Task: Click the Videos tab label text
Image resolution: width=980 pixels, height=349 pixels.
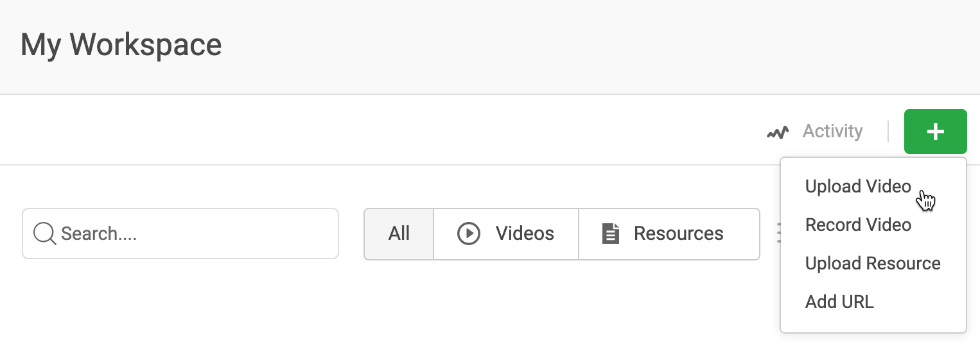Action: pos(525,234)
